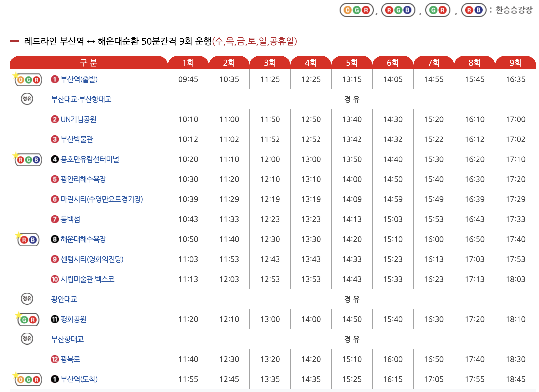Open the 시립미술관.벡스코 stop link
The width and height of the screenshot is (539, 392).
pyautogui.click(x=88, y=279)
